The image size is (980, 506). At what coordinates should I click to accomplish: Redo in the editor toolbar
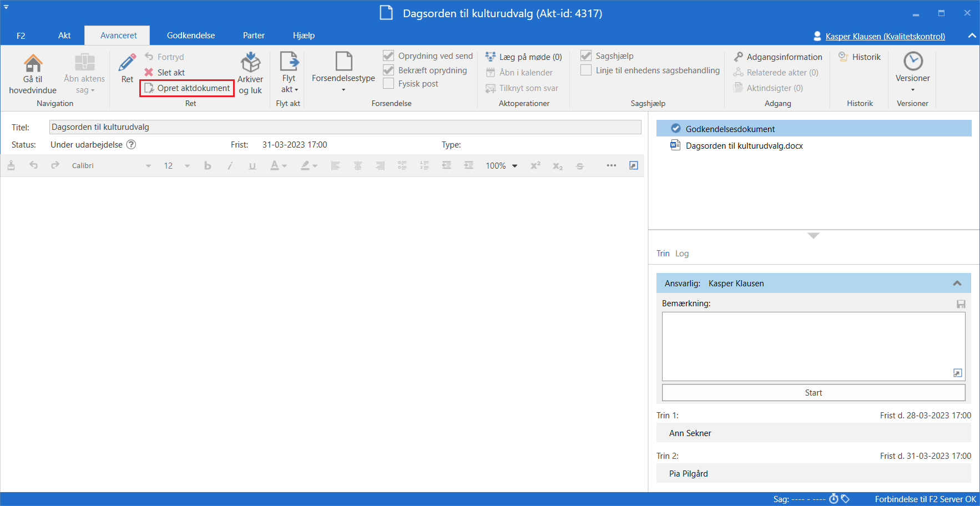point(55,165)
